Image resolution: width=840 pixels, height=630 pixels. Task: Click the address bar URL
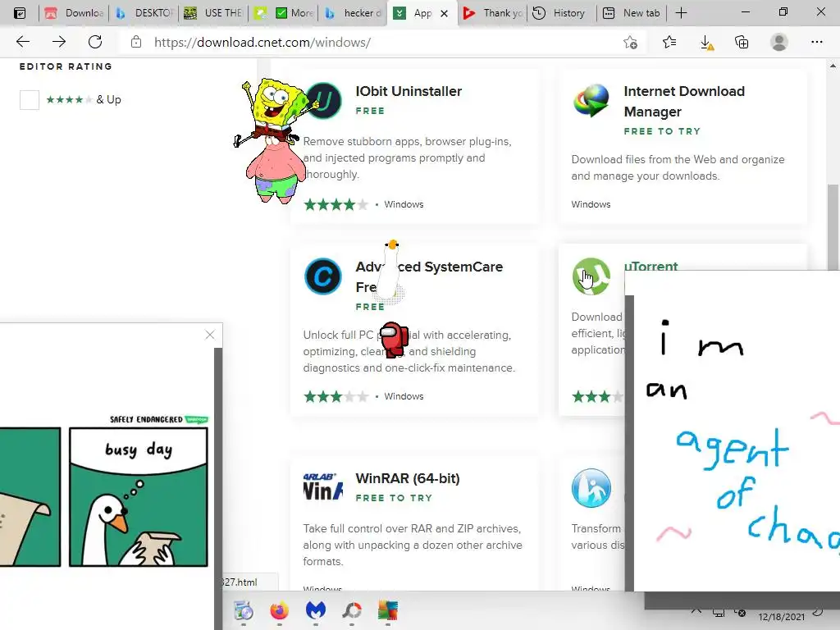(x=262, y=43)
